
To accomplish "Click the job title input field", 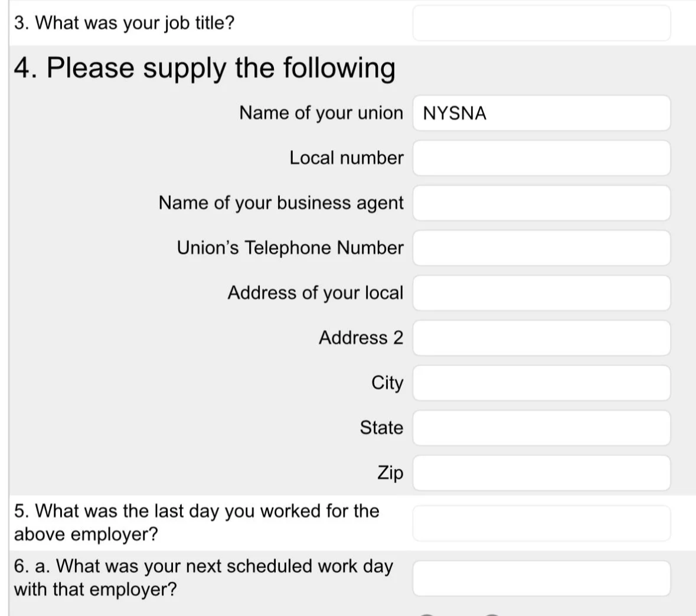I will (541, 23).
